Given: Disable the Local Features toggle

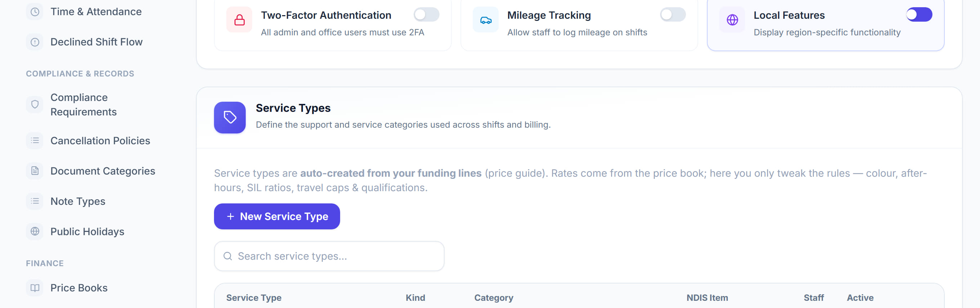Looking at the screenshot, I should click(x=919, y=15).
